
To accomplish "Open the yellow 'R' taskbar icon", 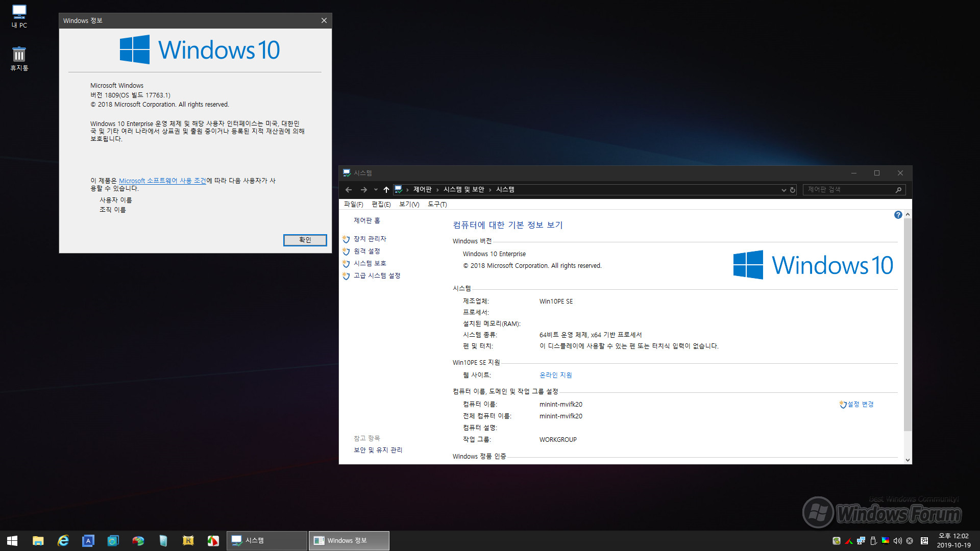I will (x=188, y=540).
